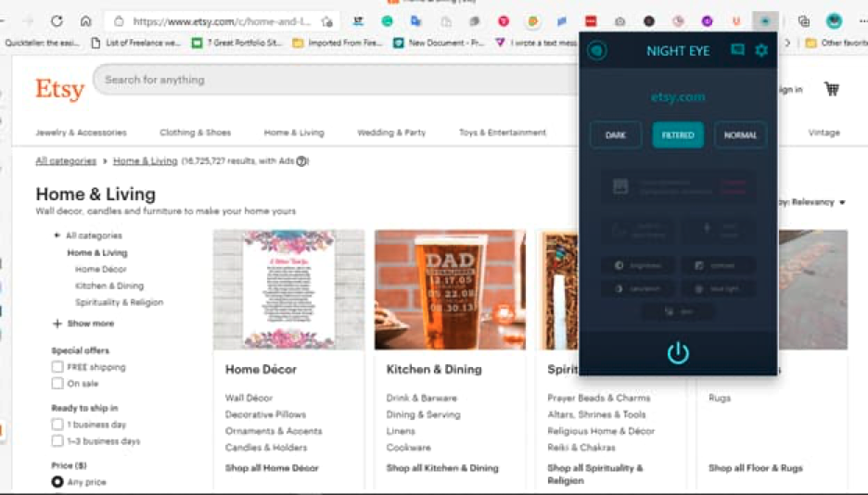Click the Grammarly green extension icon
Image resolution: width=868 pixels, height=495 pixels.
[387, 21]
